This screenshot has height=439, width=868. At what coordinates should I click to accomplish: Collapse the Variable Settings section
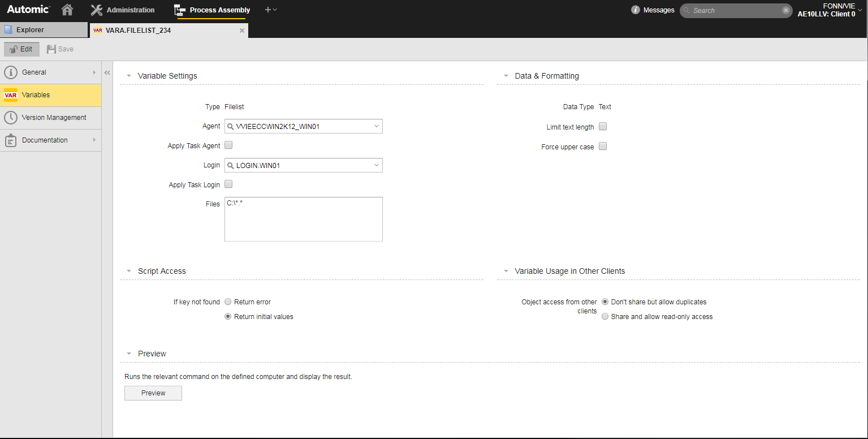click(x=129, y=76)
